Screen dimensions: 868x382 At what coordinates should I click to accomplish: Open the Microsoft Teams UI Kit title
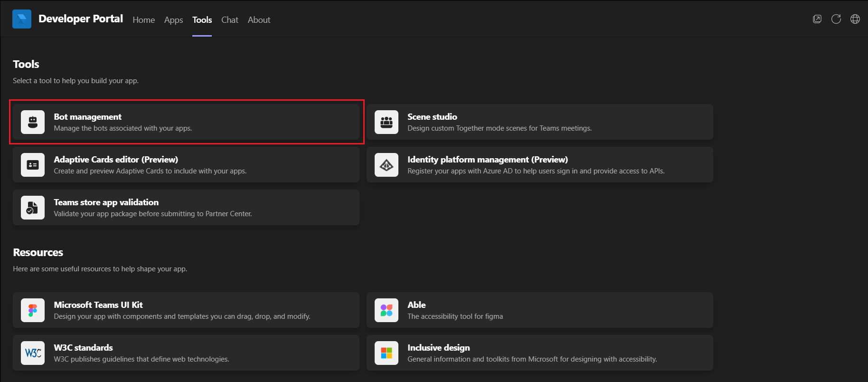(x=98, y=305)
